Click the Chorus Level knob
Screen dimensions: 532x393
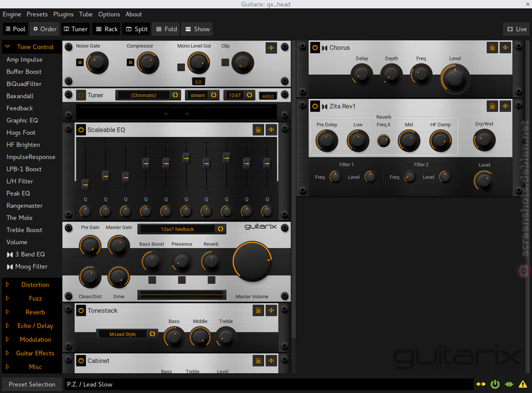[x=455, y=78]
